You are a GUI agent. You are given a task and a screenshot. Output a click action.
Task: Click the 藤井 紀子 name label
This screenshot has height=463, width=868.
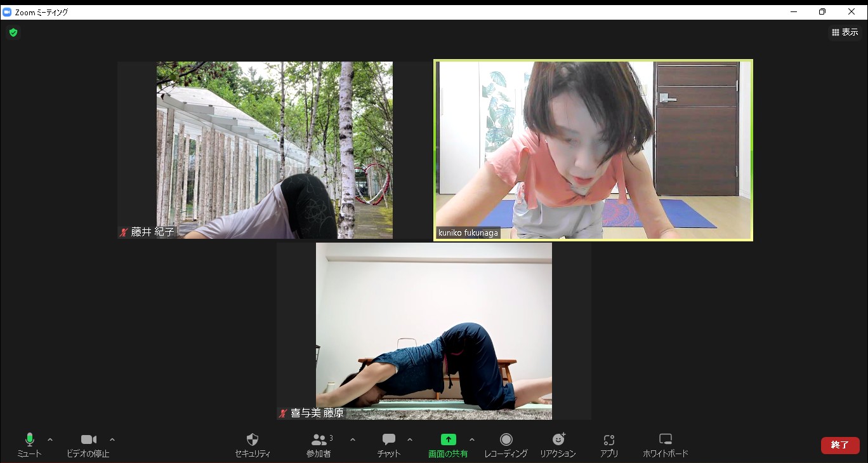coord(152,232)
